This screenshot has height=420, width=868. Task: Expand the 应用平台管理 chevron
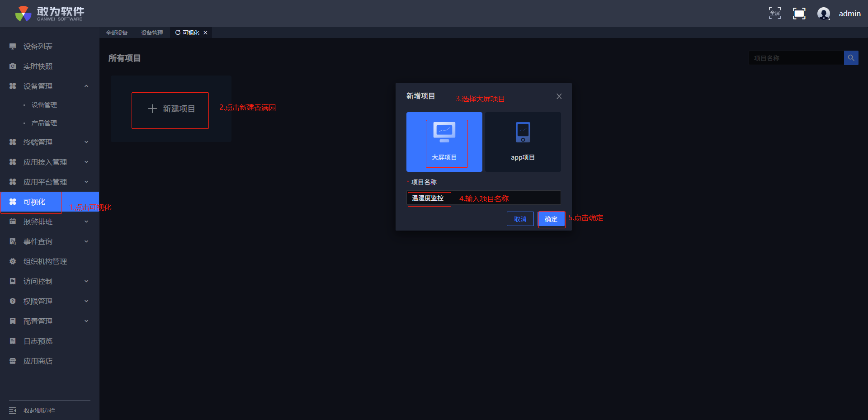[x=86, y=182]
